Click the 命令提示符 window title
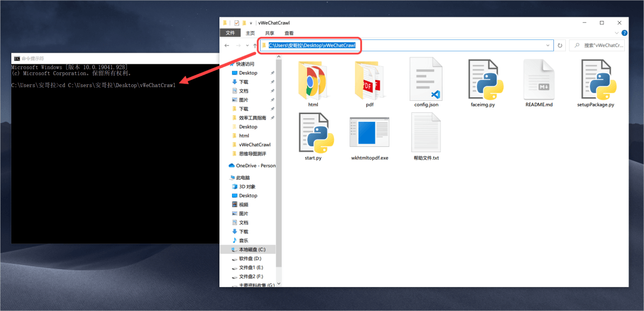The height and width of the screenshot is (311, 644). (x=32, y=58)
